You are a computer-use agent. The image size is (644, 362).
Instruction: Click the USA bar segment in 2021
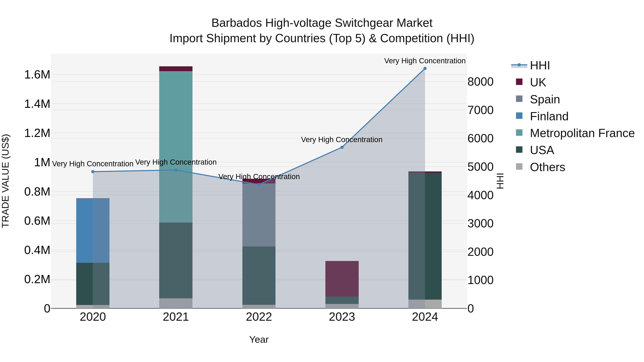coord(176,260)
